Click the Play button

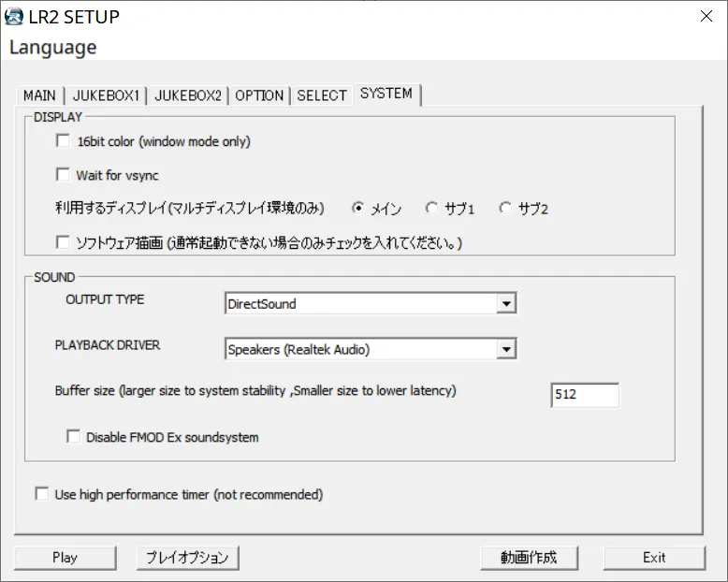[65, 558]
